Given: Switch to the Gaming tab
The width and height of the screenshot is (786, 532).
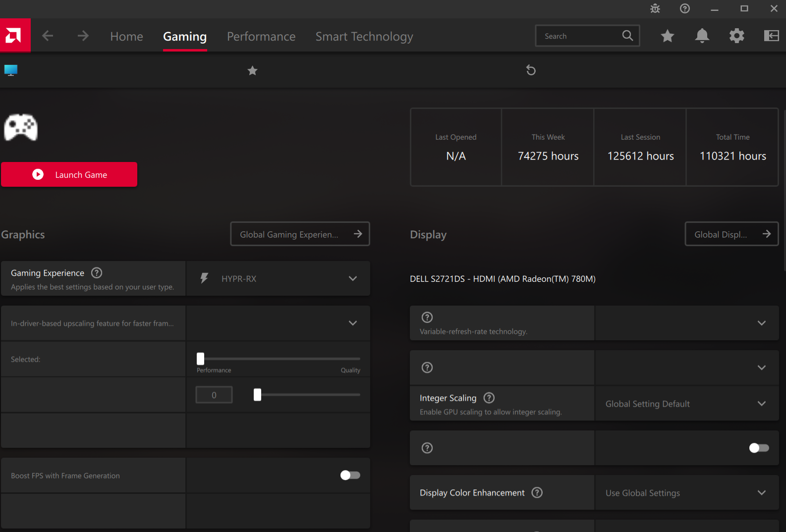Looking at the screenshot, I should coord(185,36).
